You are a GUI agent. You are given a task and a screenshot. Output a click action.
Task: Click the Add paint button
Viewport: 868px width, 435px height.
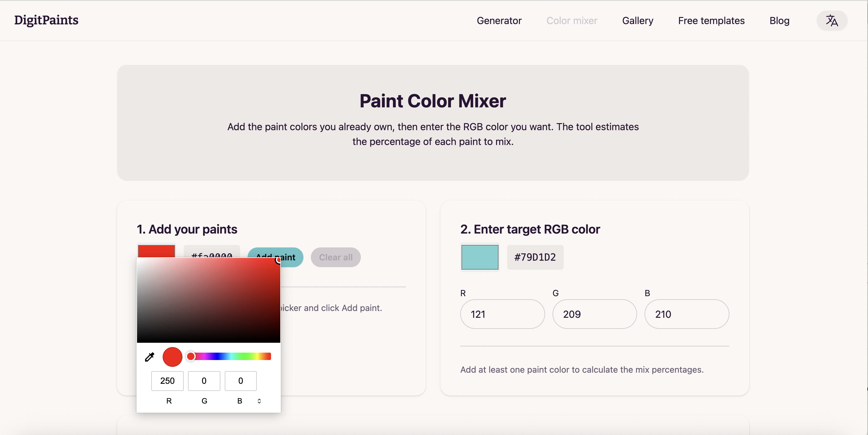pyautogui.click(x=275, y=257)
